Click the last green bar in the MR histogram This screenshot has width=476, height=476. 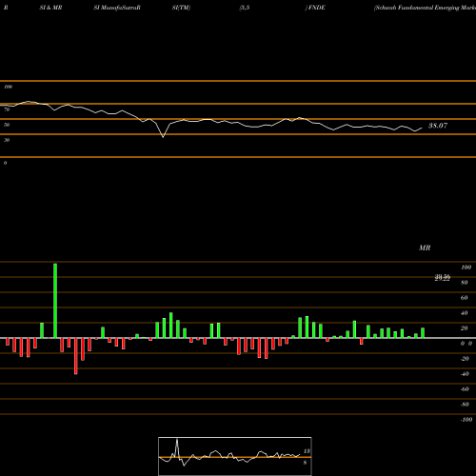pyautogui.click(x=423, y=333)
